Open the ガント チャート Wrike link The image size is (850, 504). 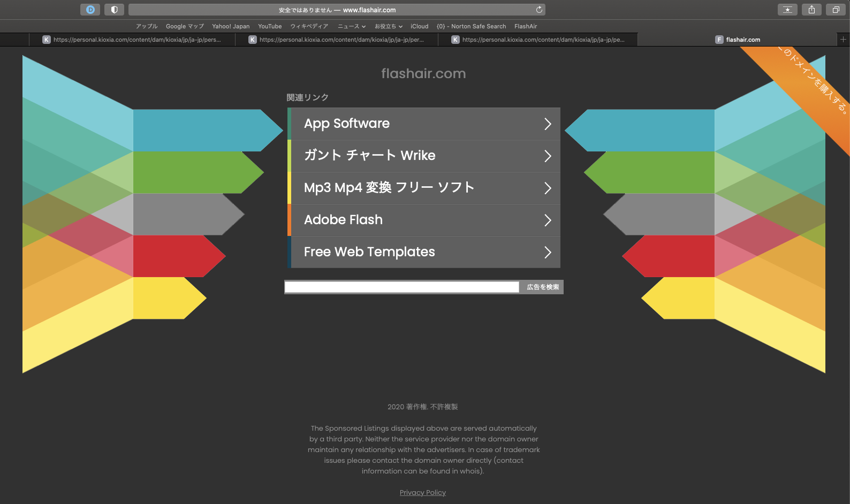point(424,156)
